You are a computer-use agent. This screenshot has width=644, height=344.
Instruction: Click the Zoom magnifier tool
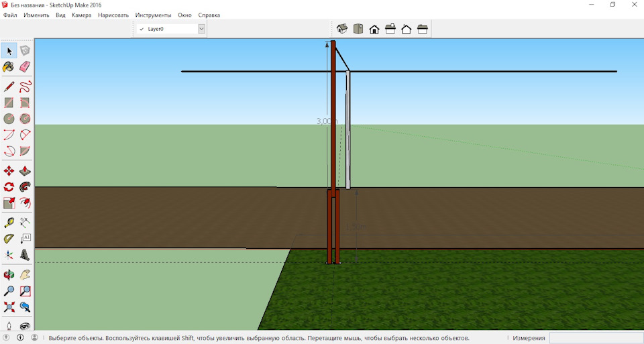[x=9, y=291]
